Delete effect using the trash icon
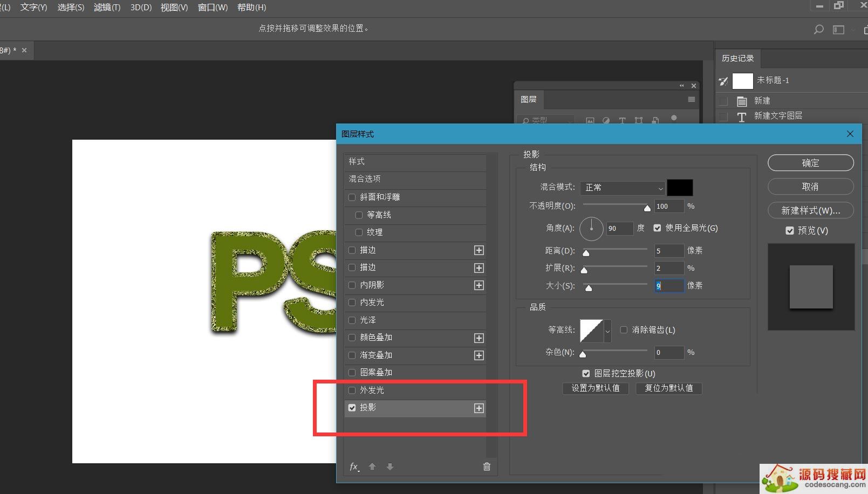The width and height of the screenshot is (868, 494). (x=487, y=466)
